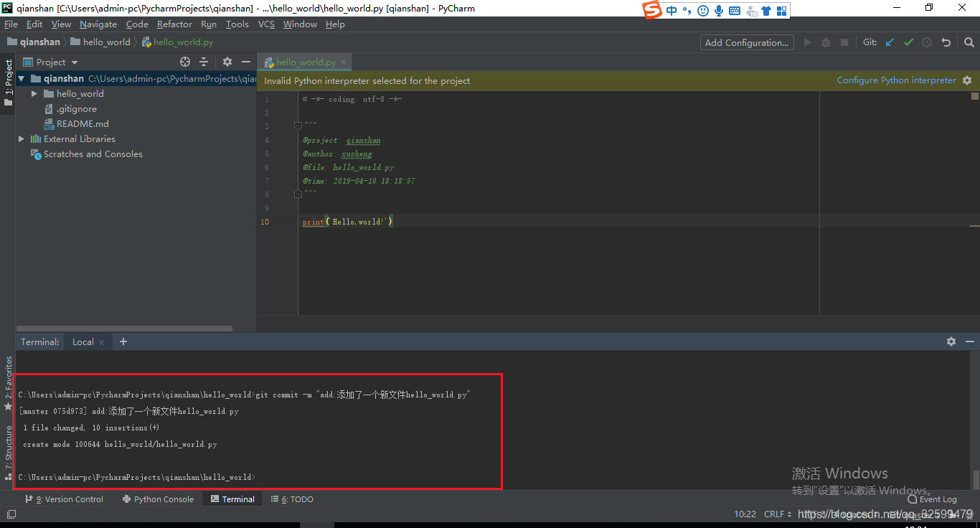The width and height of the screenshot is (980, 528).
Task: Open the File menu
Action: pyautogui.click(x=11, y=24)
